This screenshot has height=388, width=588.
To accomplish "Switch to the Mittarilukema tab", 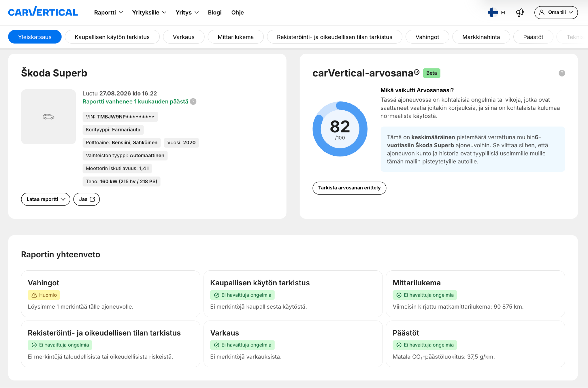I will point(236,37).
